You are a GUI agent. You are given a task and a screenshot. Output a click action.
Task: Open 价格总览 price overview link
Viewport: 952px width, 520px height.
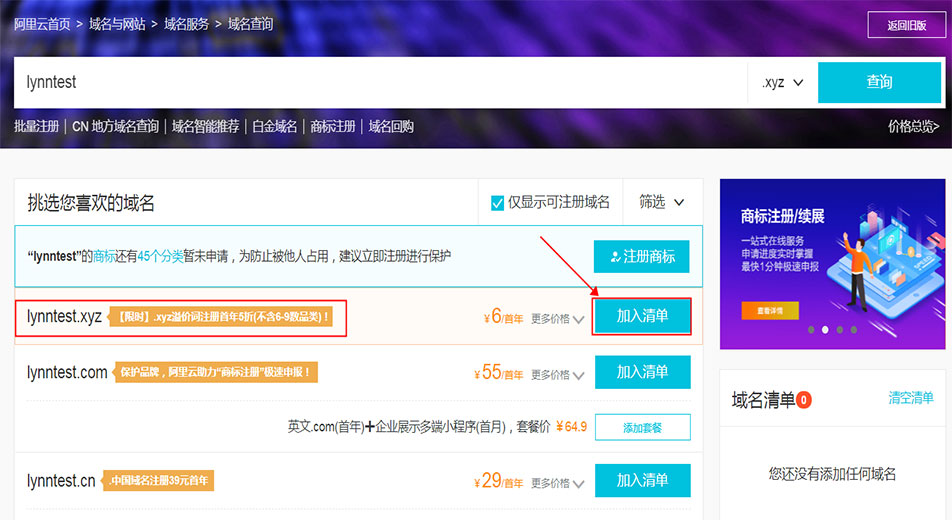913,126
